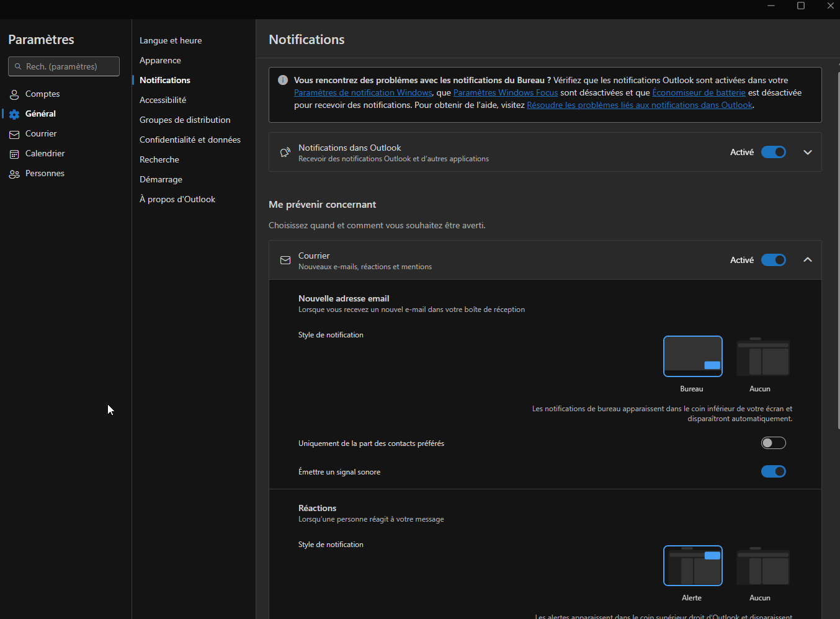Click the Comptes person icon
The width and height of the screenshot is (840, 619).
14,94
